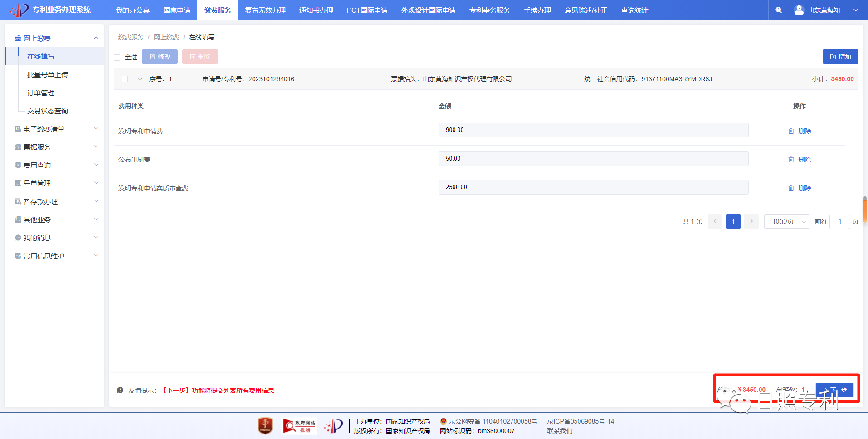Click the 下一步 button
Screen dimensions: 868x439
834,390
